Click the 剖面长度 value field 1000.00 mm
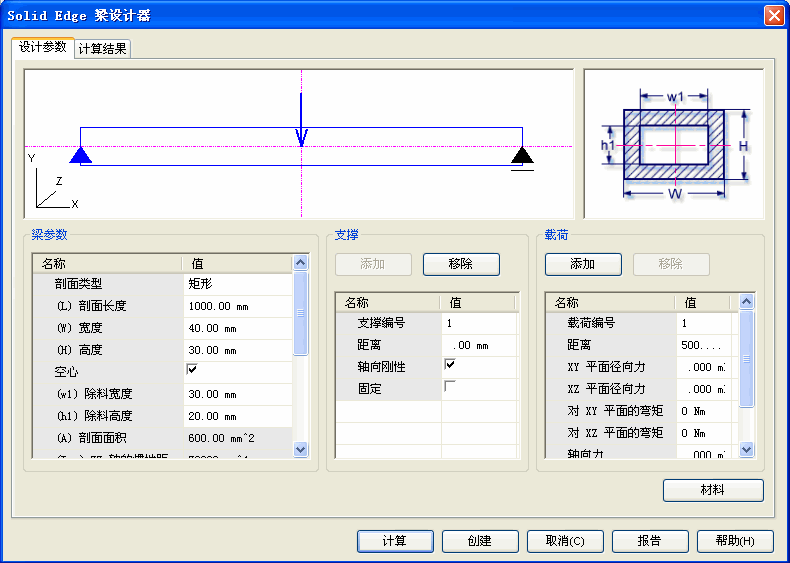Screen dimensions: 790x563 [238, 305]
